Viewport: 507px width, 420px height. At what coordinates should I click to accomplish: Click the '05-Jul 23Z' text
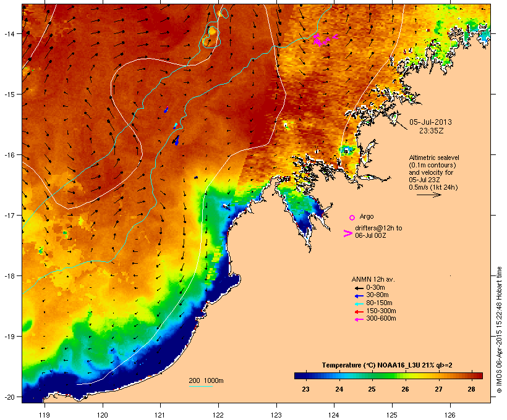click(424, 180)
